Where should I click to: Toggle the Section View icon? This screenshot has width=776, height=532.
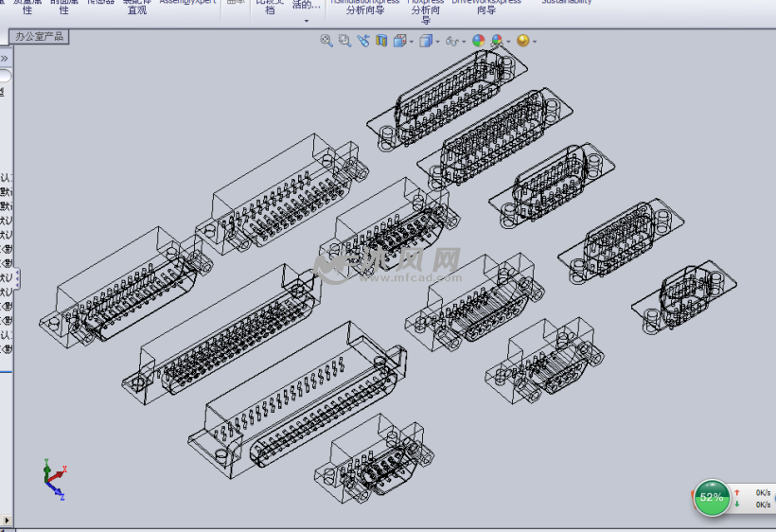[381, 41]
